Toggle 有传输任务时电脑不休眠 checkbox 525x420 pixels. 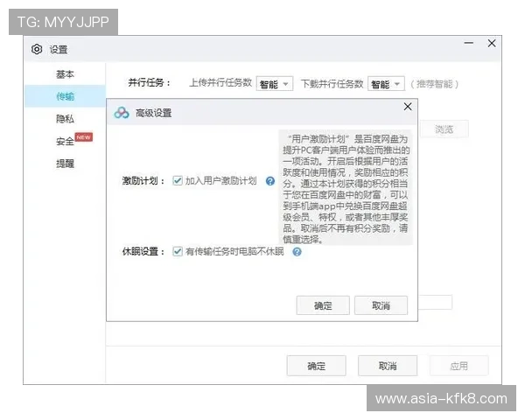178,251
